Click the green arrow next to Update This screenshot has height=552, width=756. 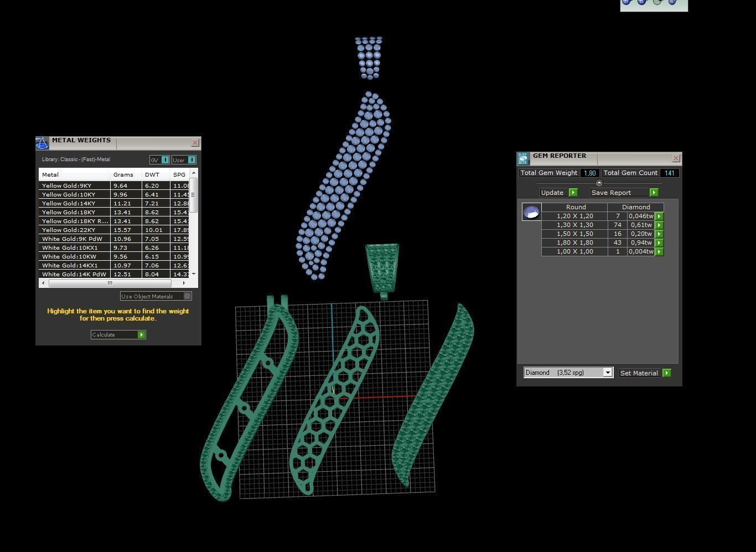point(573,193)
